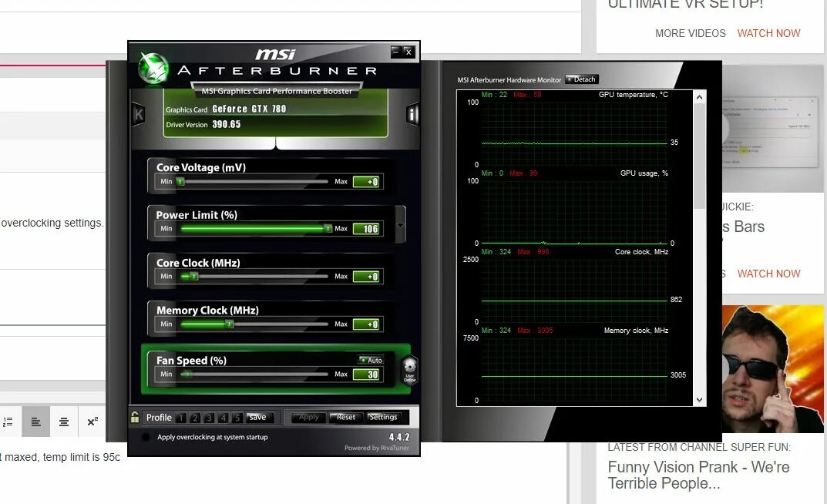Enable Apply overclocking at system startup
This screenshot has width=827, height=504.
pos(146,437)
